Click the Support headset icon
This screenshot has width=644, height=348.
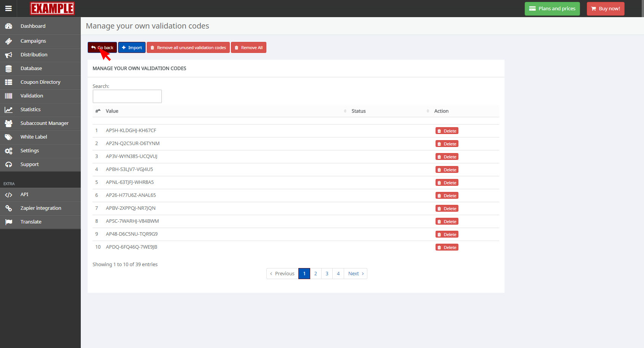point(8,164)
